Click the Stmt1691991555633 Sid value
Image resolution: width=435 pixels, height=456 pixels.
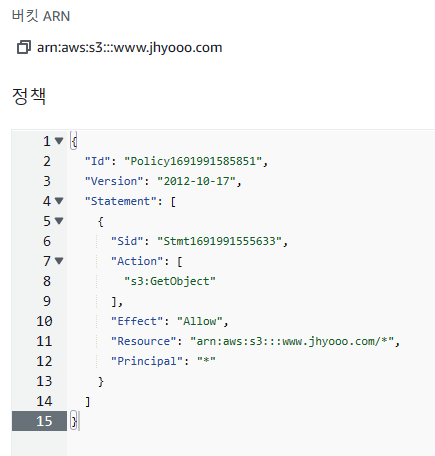coord(219,241)
